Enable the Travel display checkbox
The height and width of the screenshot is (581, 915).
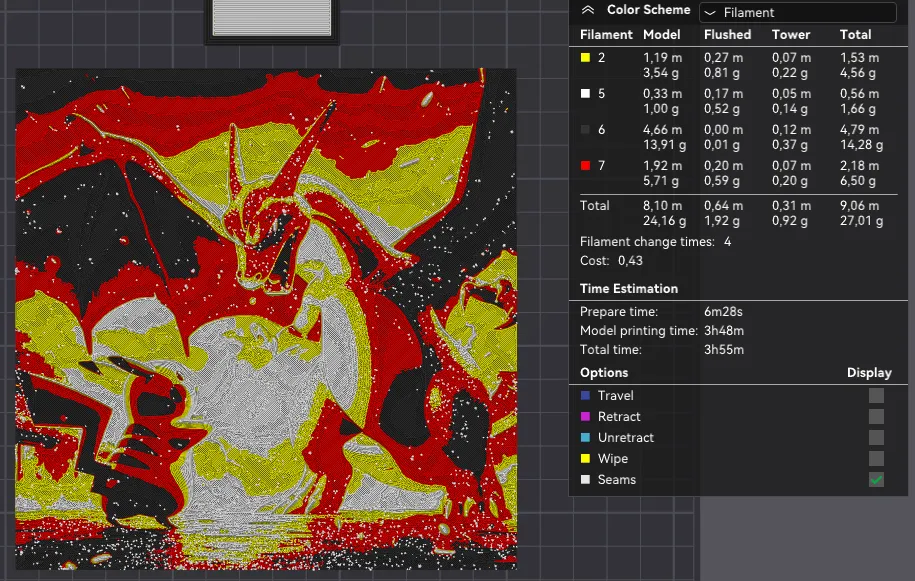(876, 396)
